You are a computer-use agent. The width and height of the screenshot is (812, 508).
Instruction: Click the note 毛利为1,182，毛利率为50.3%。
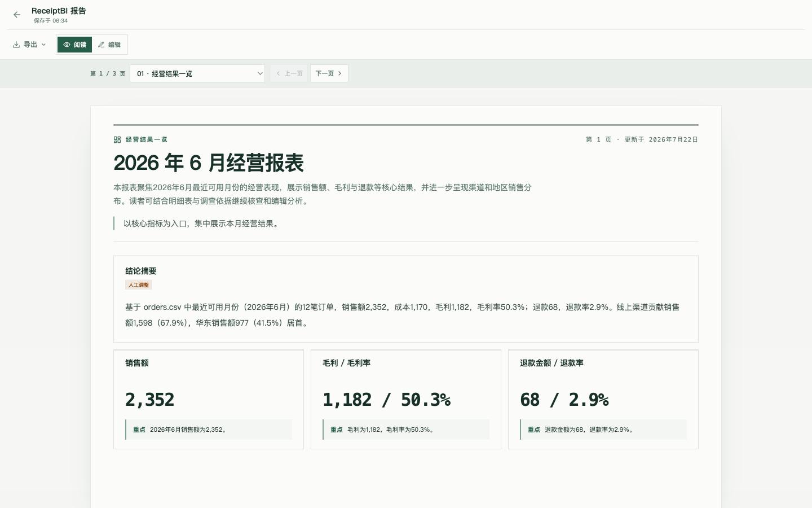click(x=391, y=430)
